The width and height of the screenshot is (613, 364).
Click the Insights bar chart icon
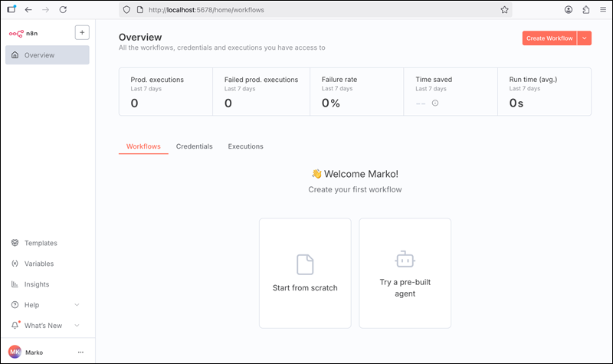[x=15, y=284]
